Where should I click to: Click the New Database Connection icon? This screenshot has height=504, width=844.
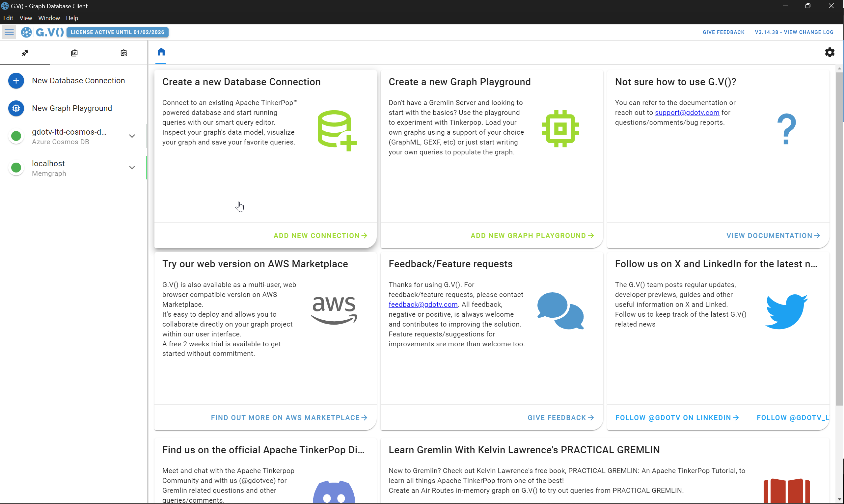point(15,80)
